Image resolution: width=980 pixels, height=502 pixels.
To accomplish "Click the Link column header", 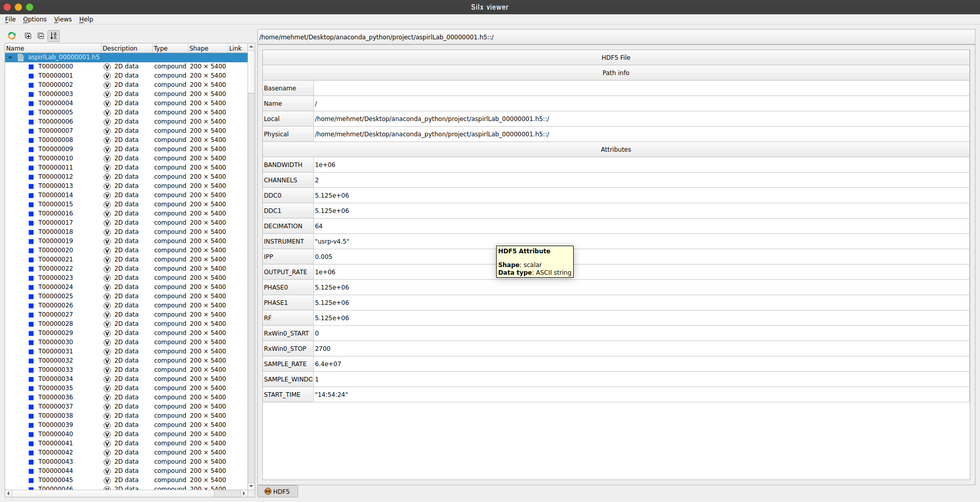I will point(237,49).
